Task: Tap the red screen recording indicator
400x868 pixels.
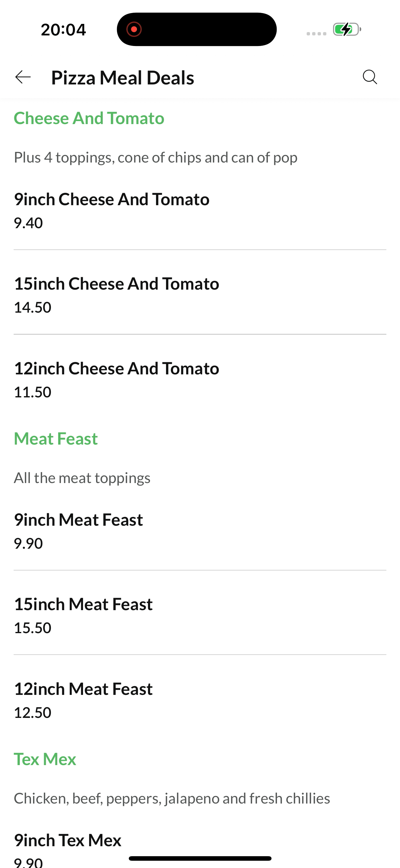Action: pyautogui.click(x=134, y=29)
